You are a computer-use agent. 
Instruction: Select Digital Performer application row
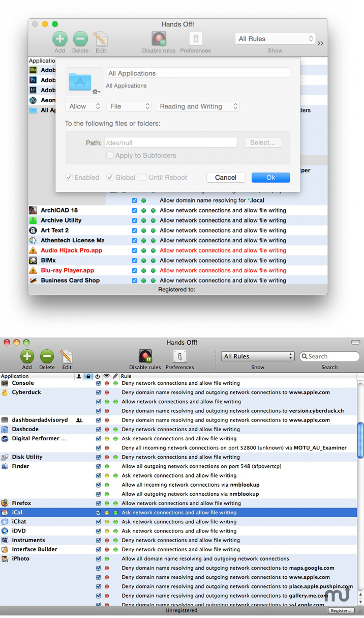pyautogui.click(x=178, y=439)
